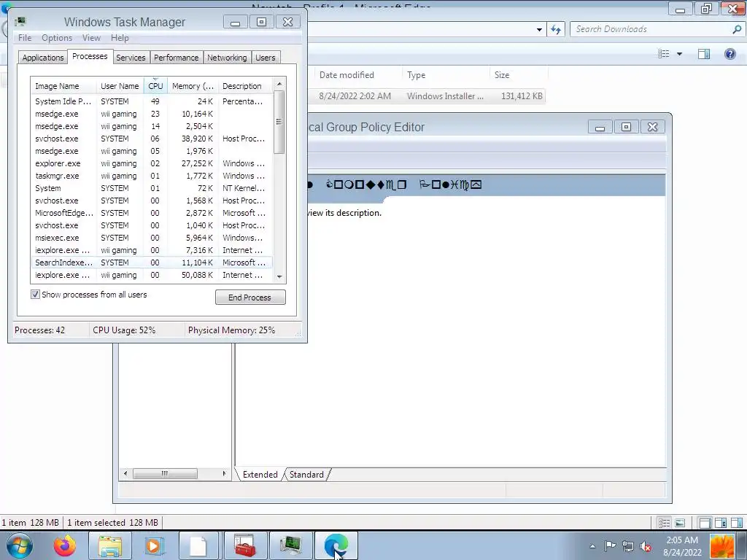Click the muted volume tray icon
The height and width of the screenshot is (560, 747).
pyautogui.click(x=646, y=546)
